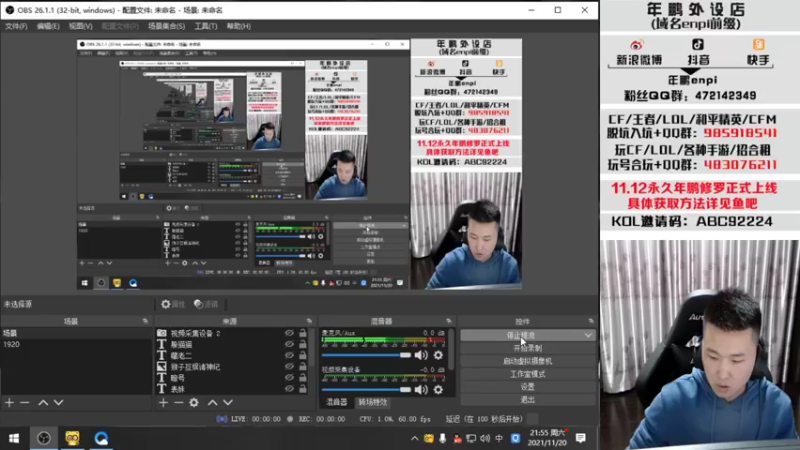800x450 pixels.
Task: Open the Windows Start menu
Action: tap(14, 438)
